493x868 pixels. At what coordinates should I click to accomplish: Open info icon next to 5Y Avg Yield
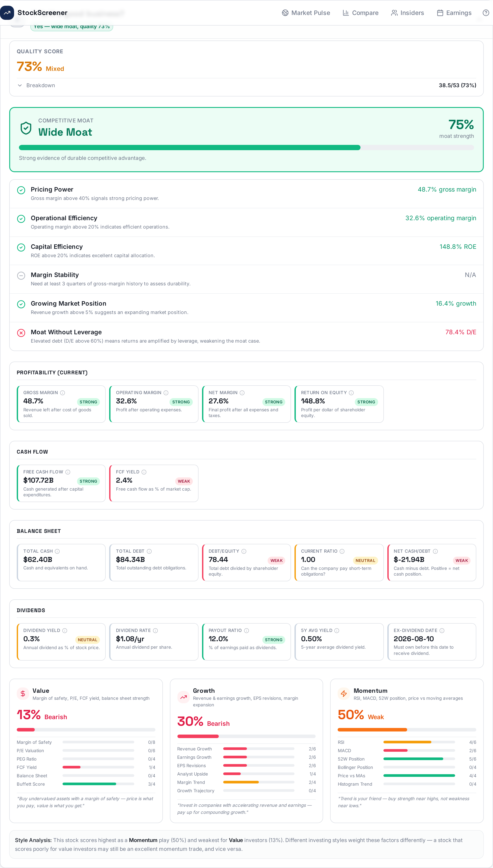(337, 631)
